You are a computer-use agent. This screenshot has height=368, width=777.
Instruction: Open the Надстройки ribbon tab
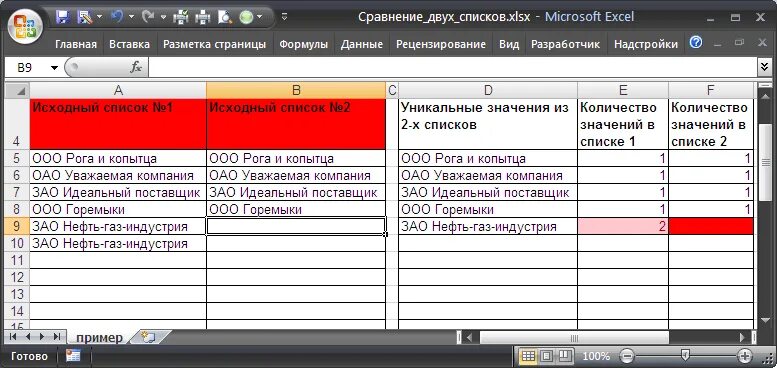pyautogui.click(x=646, y=44)
